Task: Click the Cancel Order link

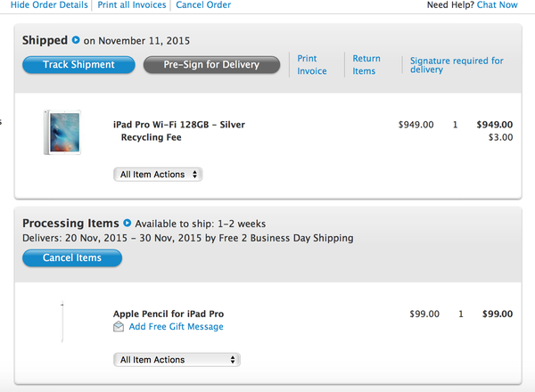Action: pyautogui.click(x=203, y=4)
